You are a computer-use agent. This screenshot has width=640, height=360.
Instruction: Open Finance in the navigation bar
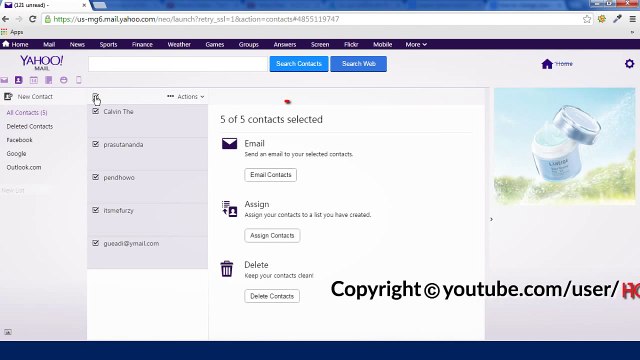pos(142,44)
